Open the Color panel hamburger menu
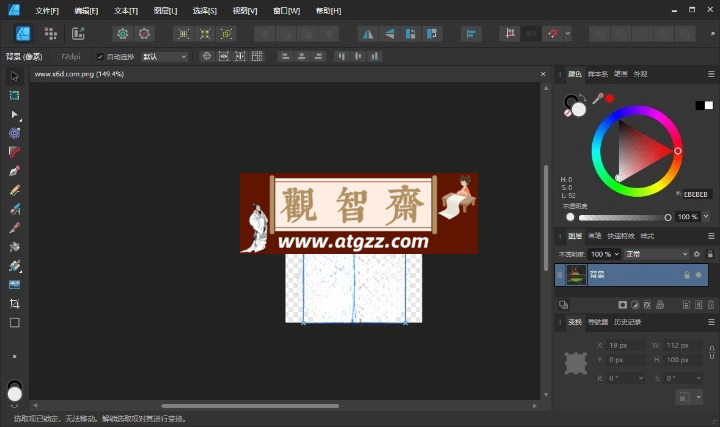 [711, 74]
